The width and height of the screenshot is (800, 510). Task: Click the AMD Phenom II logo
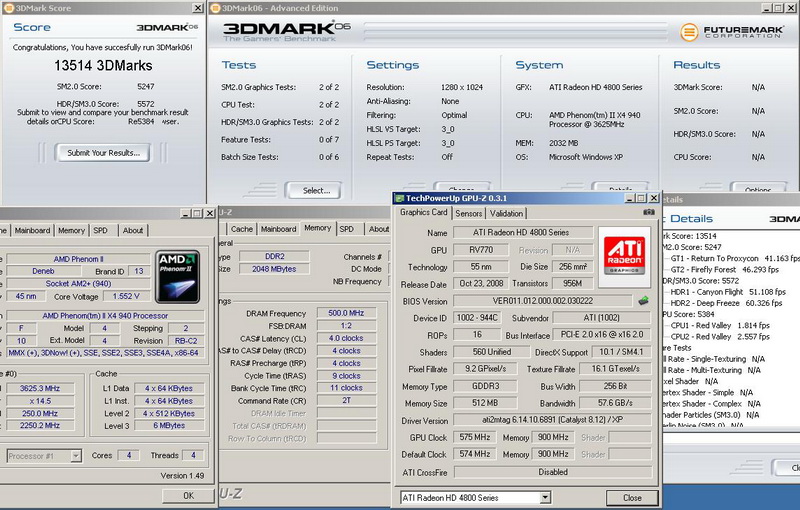point(178,277)
